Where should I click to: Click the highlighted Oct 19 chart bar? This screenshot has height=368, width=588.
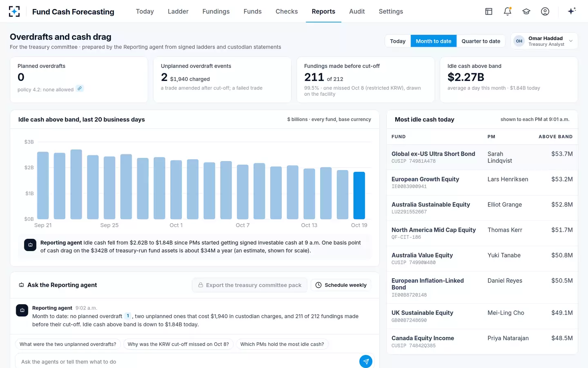359,195
